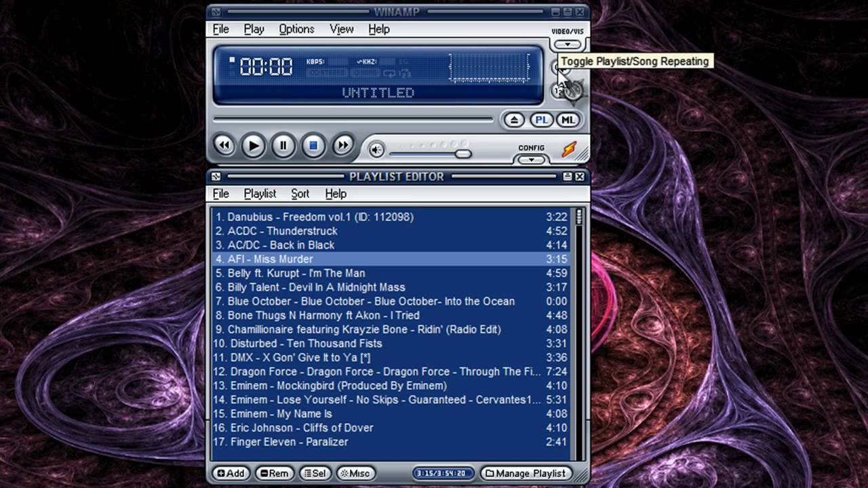Open the Rem remove menu

275,473
